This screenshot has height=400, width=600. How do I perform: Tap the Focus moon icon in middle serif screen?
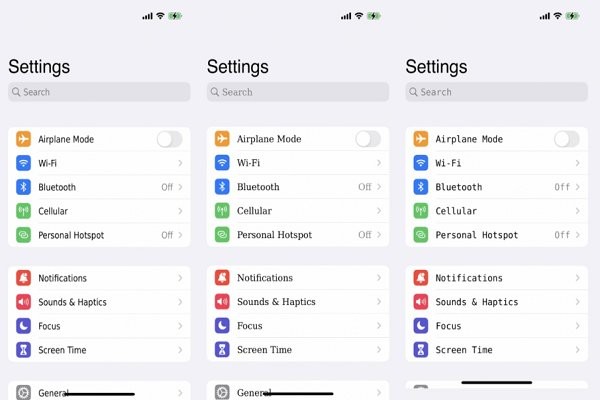coord(222,326)
